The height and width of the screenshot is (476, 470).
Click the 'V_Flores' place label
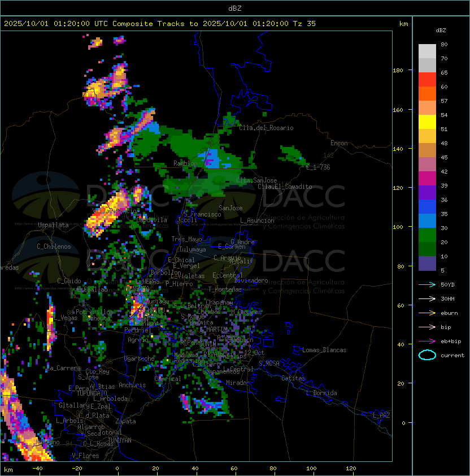click(85, 456)
